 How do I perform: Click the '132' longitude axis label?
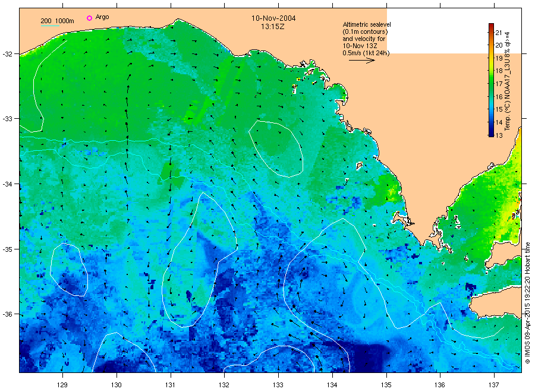click(224, 385)
